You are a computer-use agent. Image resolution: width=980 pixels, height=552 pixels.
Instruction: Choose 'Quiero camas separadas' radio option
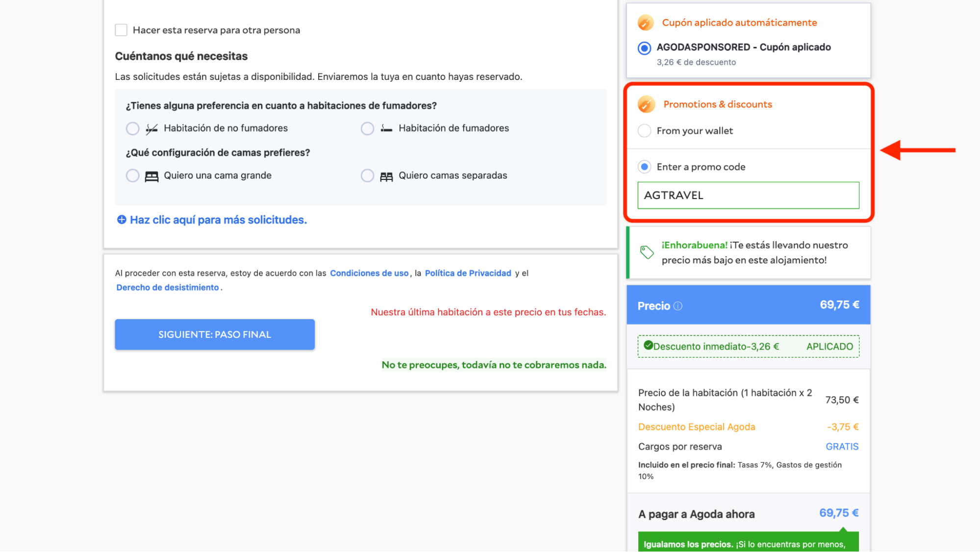pyautogui.click(x=367, y=176)
